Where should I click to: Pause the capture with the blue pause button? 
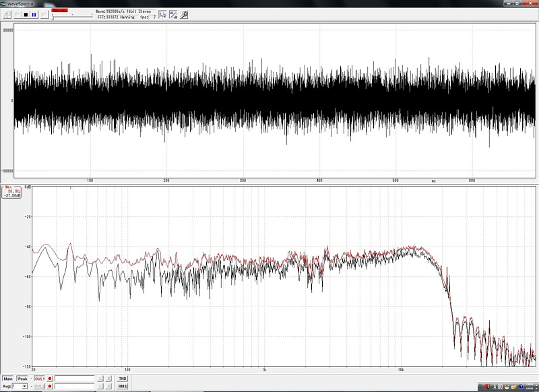click(x=34, y=15)
